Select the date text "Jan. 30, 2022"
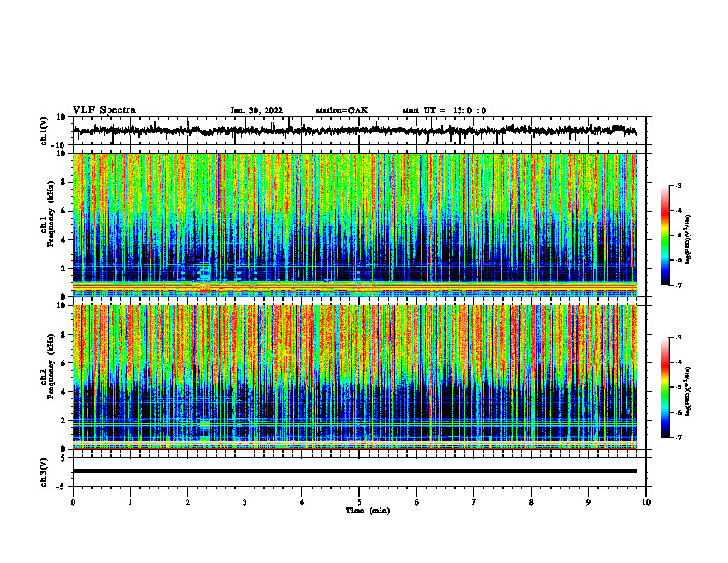 tap(256, 110)
